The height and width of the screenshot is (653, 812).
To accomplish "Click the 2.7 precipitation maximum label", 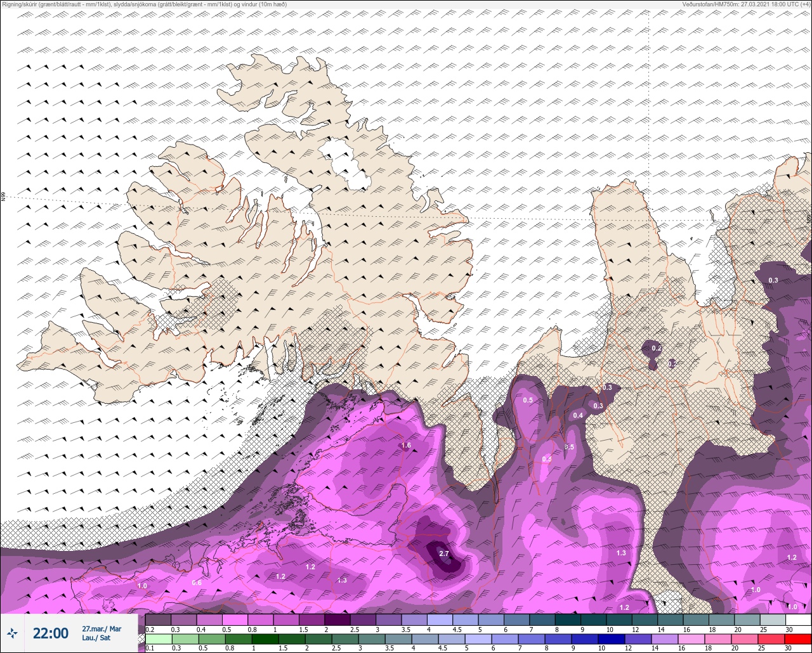I will coord(444,553).
